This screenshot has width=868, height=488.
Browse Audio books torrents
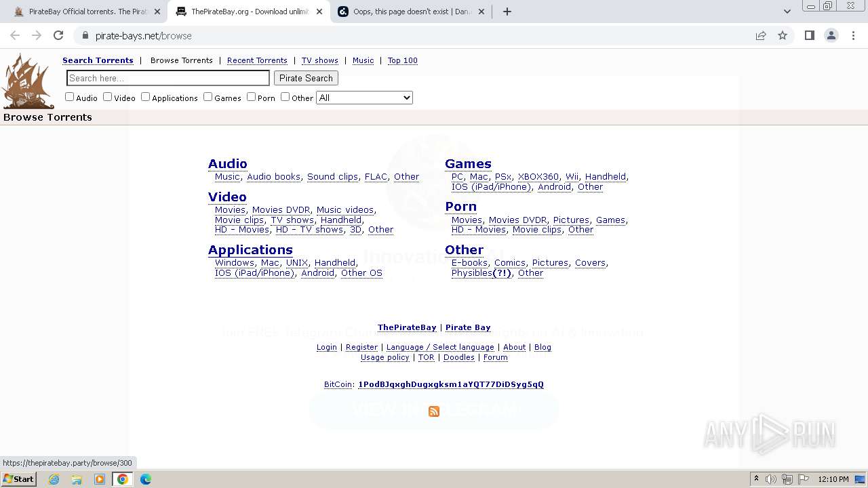[x=273, y=176]
